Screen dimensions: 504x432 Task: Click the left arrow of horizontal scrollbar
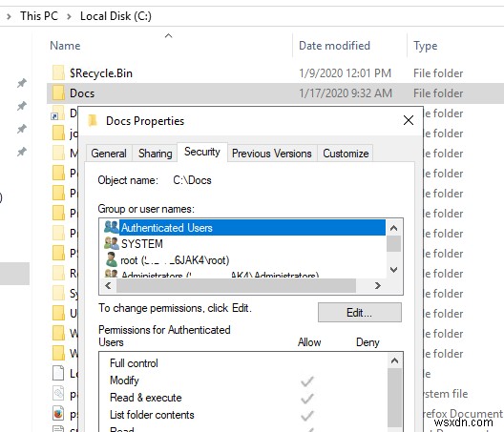(x=108, y=285)
